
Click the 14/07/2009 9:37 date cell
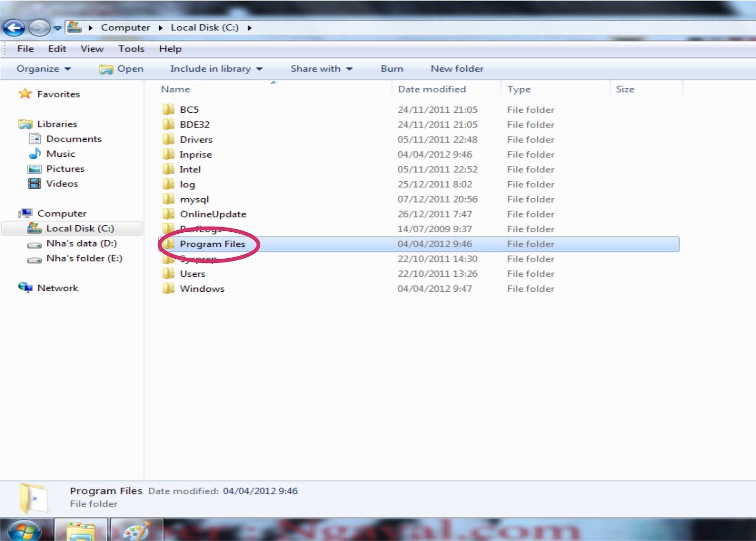click(x=435, y=229)
